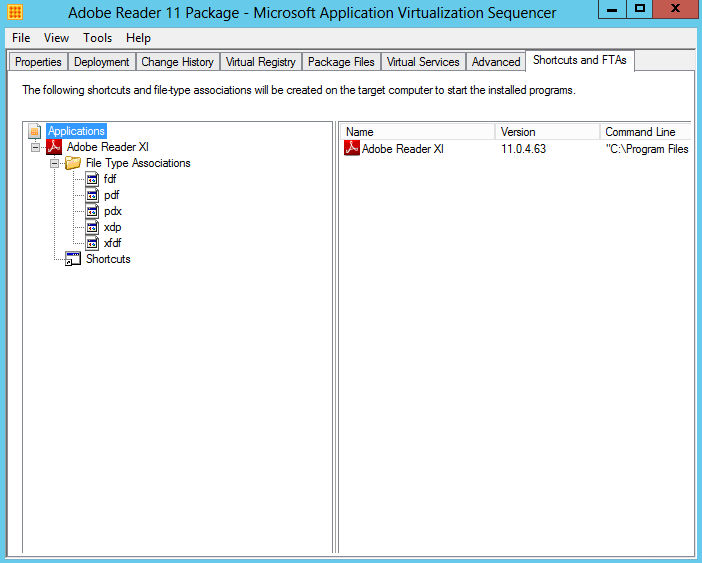The height and width of the screenshot is (563, 702).
Task: Select the File Type Associations label
Action: 138,163
